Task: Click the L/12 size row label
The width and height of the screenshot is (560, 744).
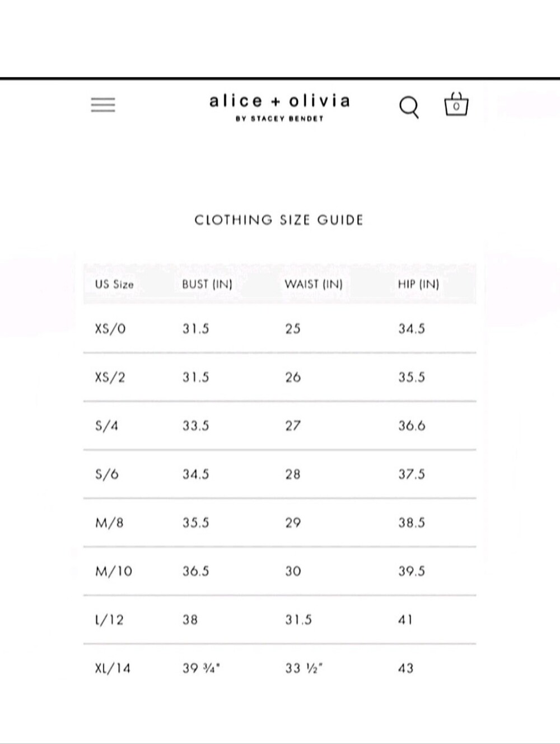Action: click(109, 620)
